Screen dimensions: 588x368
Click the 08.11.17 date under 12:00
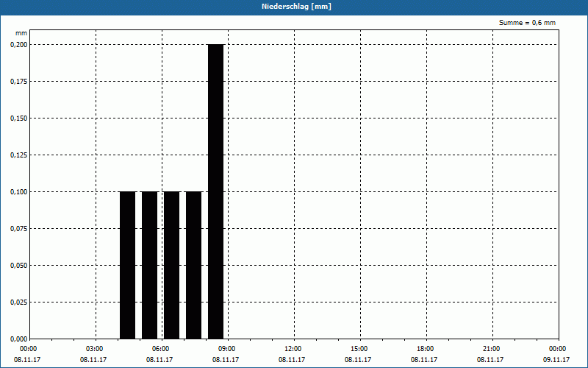292,360
